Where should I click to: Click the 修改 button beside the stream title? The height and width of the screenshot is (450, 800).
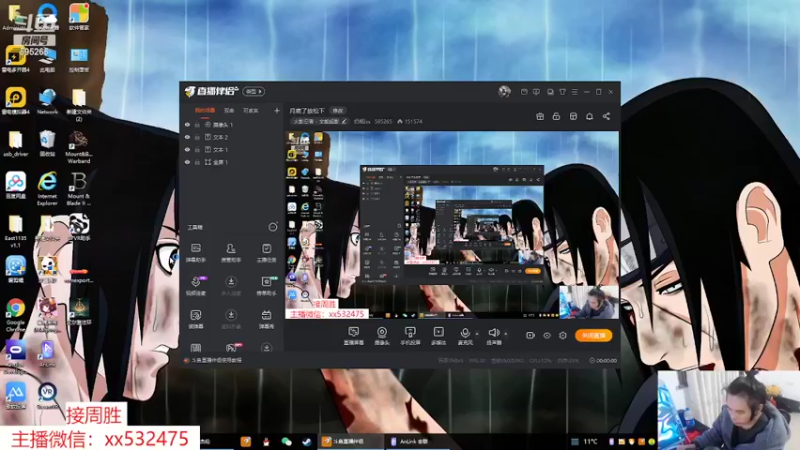pyautogui.click(x=338, y=110)
